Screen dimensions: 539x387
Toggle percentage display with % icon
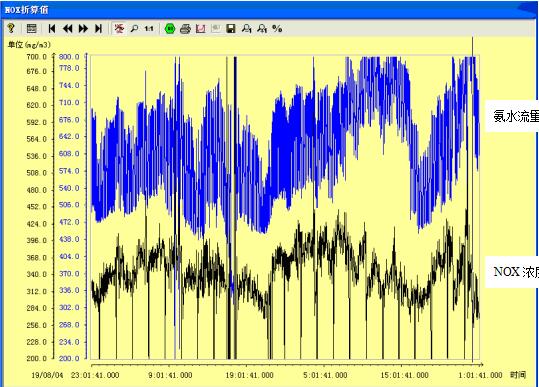[x=277, y=29]
